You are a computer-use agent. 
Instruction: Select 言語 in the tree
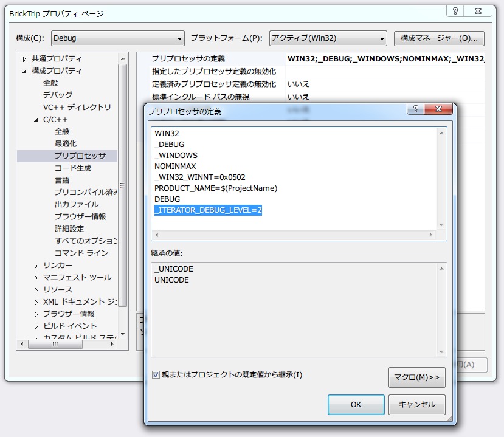[x=62, y=181]
